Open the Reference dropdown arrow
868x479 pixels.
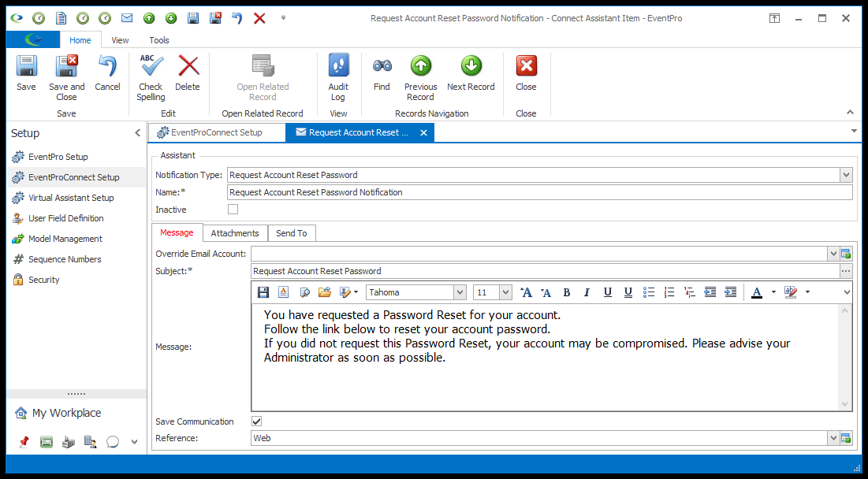pos(833,438)
